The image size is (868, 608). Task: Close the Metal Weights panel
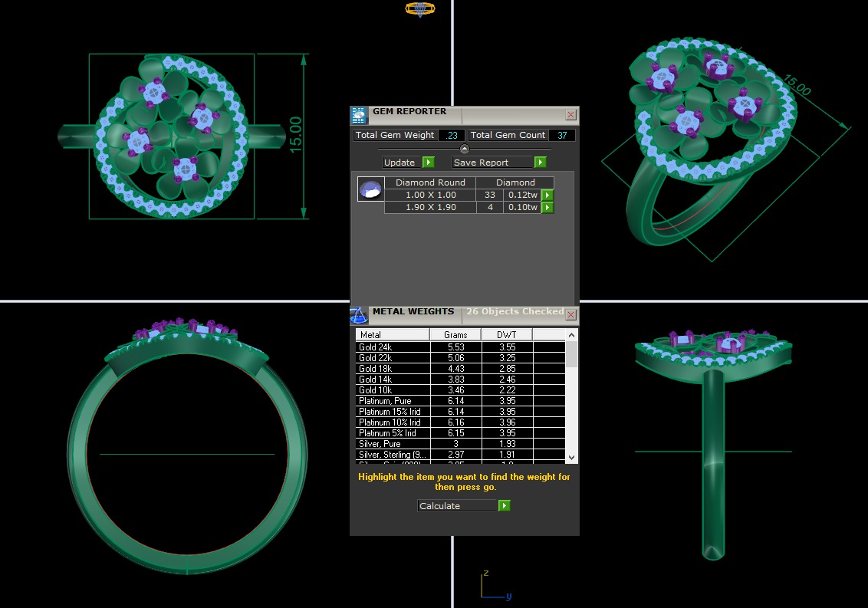pos(570,314)
